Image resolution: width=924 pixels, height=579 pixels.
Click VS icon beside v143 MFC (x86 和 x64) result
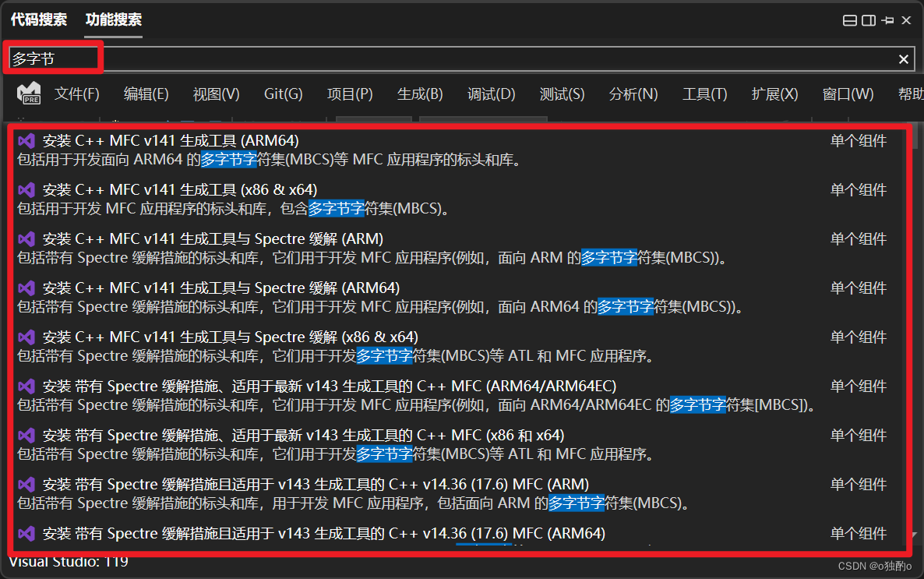(26, 435)
